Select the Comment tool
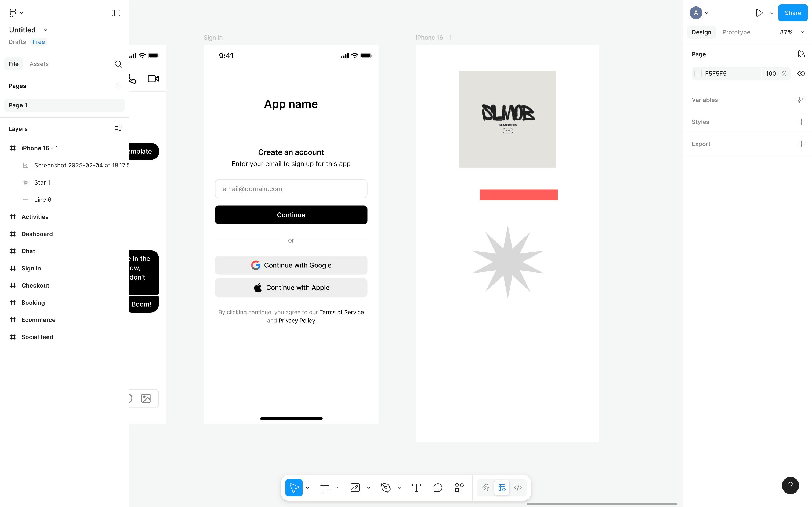The width and height of the screenshot is (812, 507). click(437, 488)
